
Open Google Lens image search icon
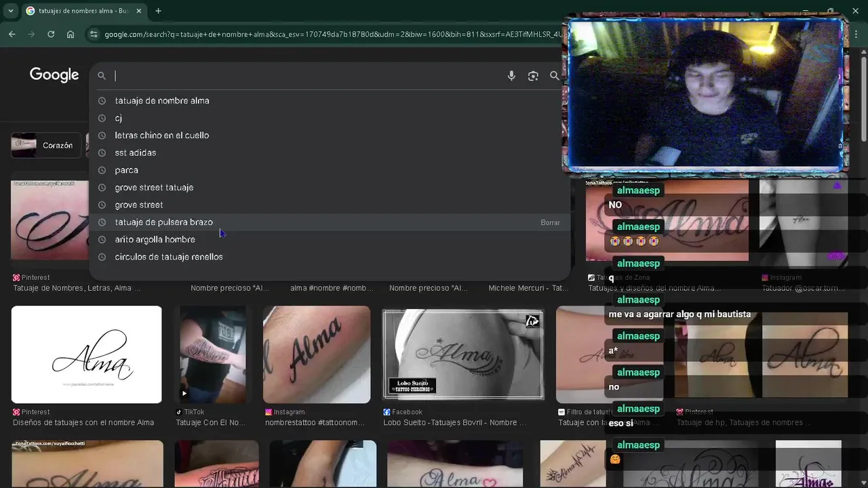[533, 76]
